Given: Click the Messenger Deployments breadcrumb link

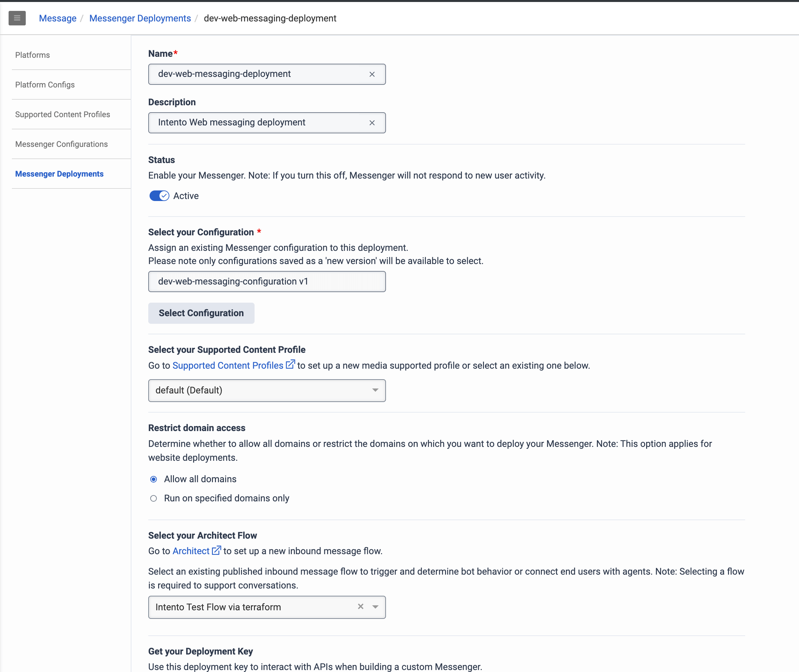Looking at the screenshot, I should [x=140, y=18].
